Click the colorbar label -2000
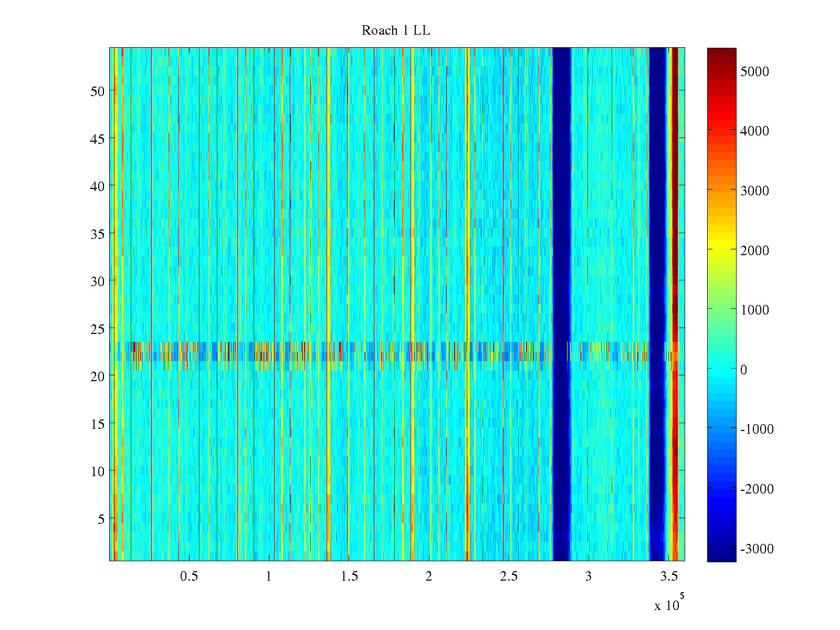This screenshot has width=840, height=630. point(757,489)
